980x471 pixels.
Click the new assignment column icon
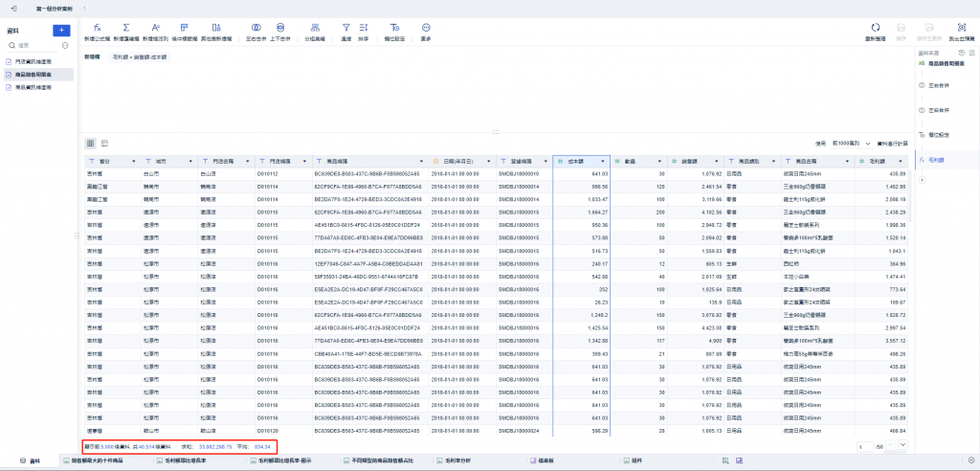[156, 28]
